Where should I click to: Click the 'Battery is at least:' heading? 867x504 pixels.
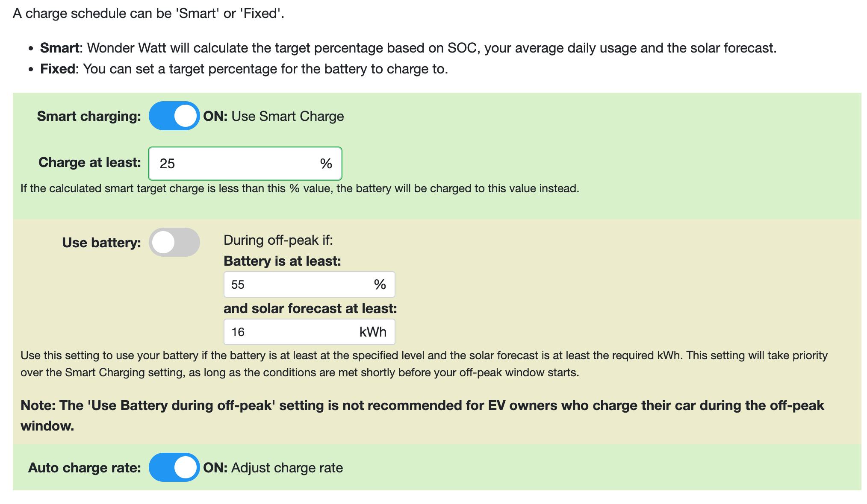[x=283, y=261]
